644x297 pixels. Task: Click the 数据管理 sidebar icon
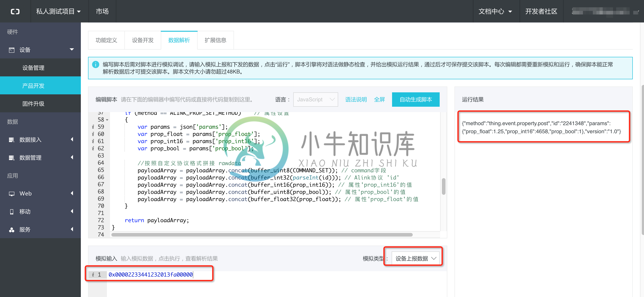(11, 158)
